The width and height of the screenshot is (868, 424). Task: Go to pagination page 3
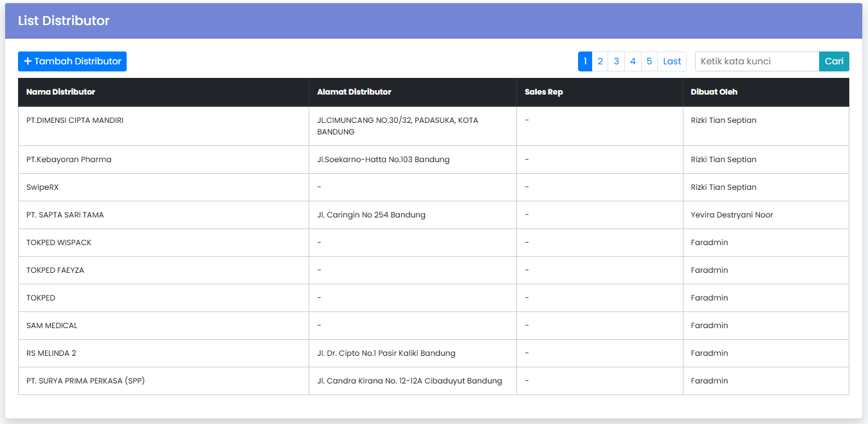(616, 61)
